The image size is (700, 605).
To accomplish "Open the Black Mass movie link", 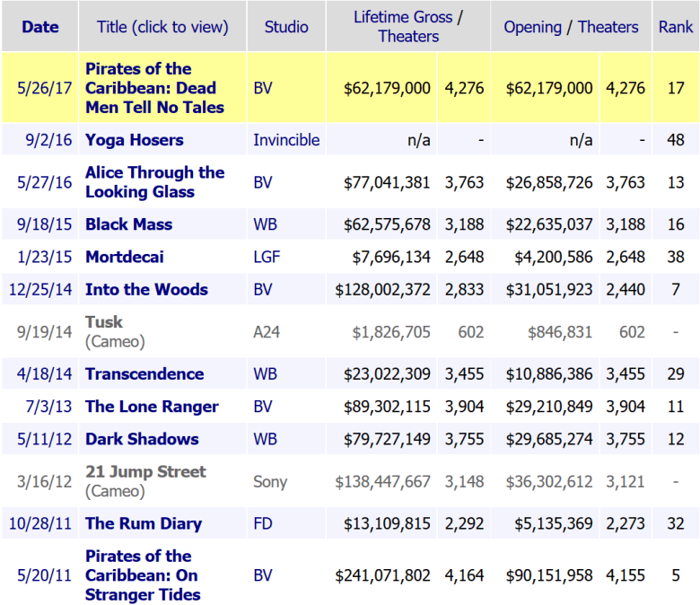I will 128,224.
